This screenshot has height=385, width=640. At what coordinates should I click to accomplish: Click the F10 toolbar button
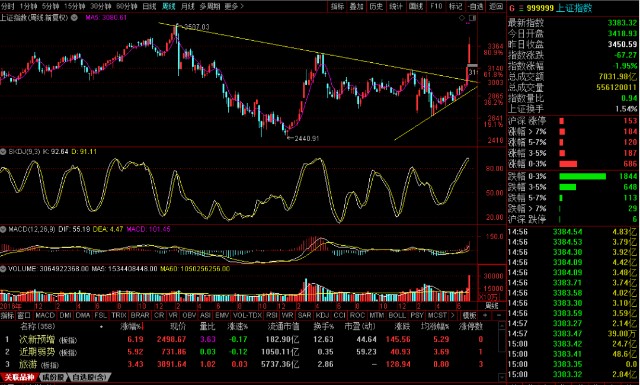coord(436,6)
